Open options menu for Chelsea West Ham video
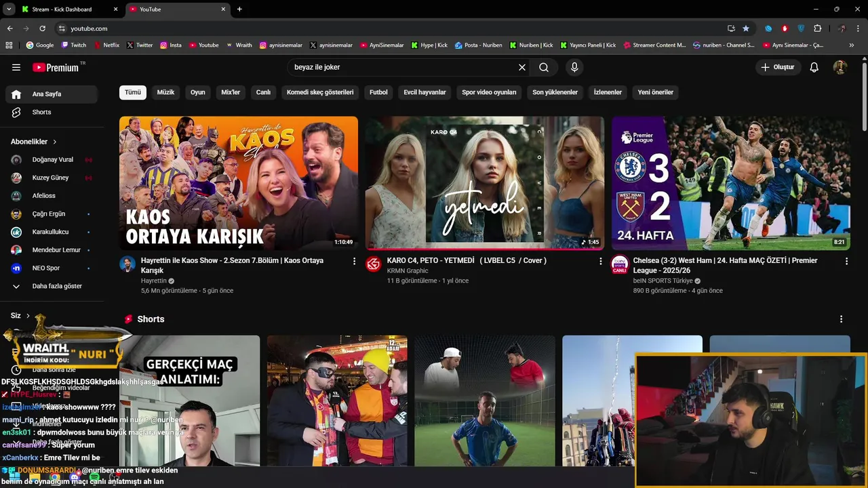The width and height of the screenshot is (868, 488). [846, 261]
